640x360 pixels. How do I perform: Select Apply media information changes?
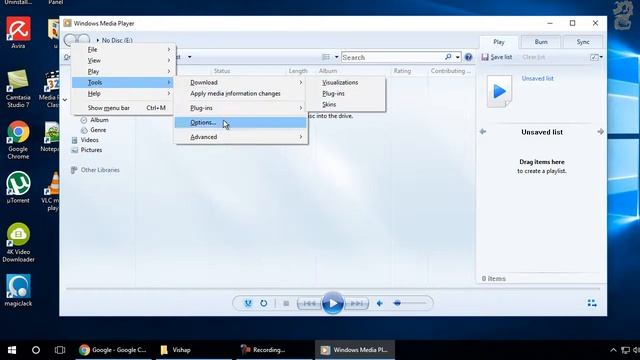pos(241,93)
